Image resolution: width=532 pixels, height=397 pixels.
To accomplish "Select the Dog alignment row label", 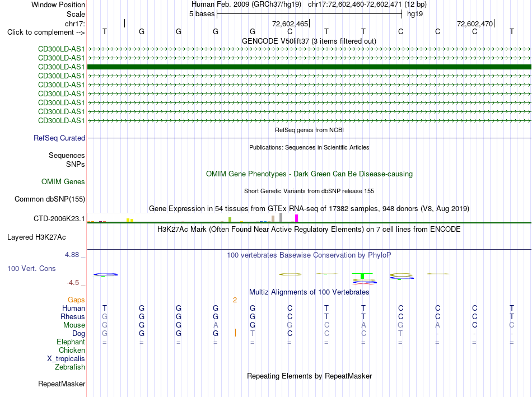I will tap(79, 334).
